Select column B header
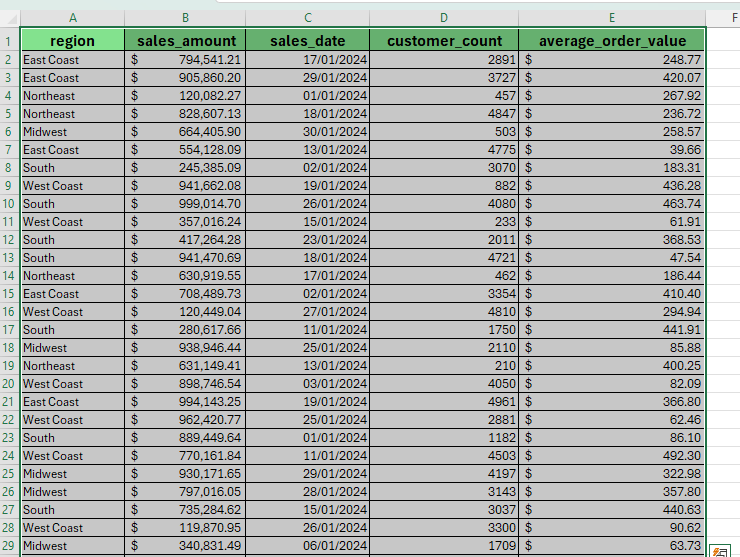Image resolution: width=740 pixels, height=557 pixels. coord(184,17)
